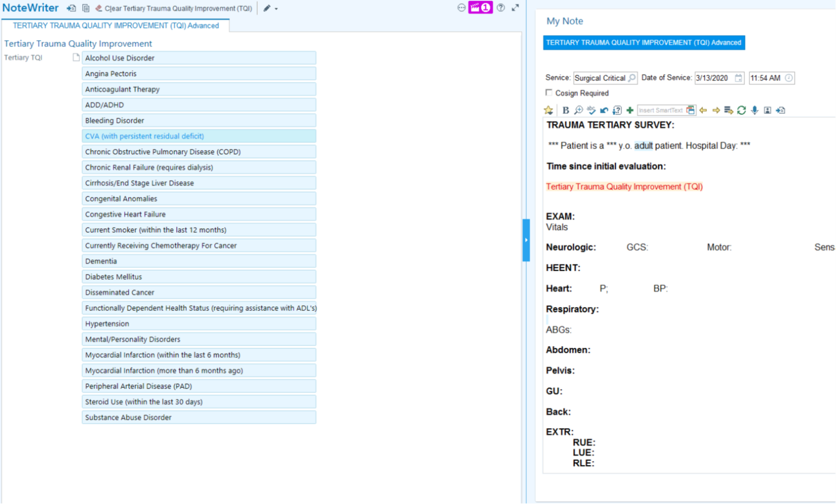Click the spell check icon

click(x=591, y=110)
